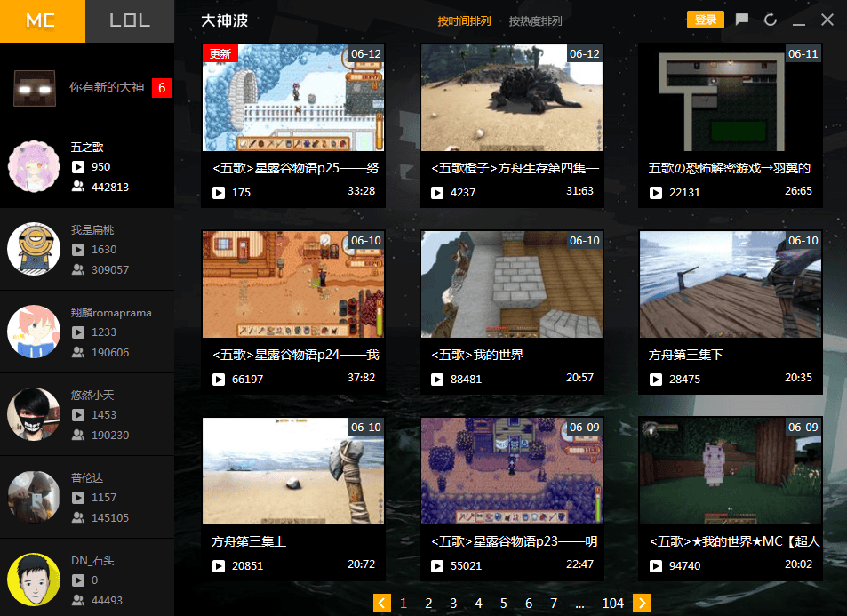Open the 方舟生存第四集 video thumbnail
The image size is (847, 616).
[x=512, y=98]
